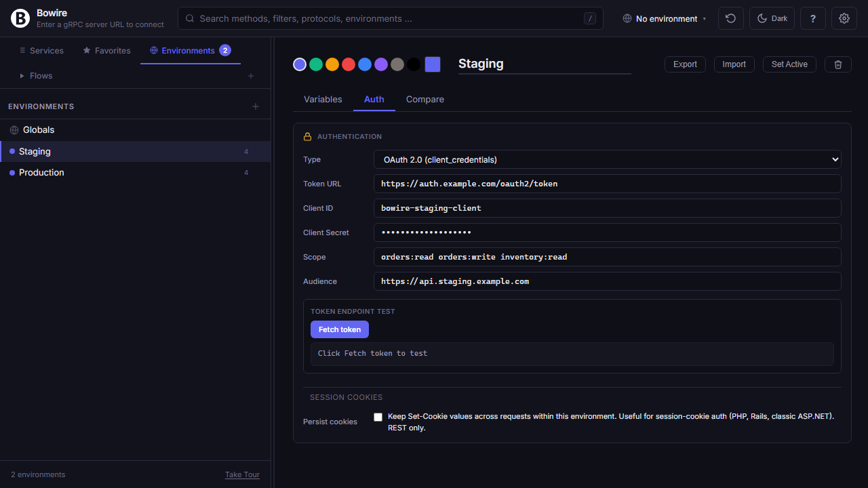
Task: Open the help question mark button
Action: [x=813, y=18]
